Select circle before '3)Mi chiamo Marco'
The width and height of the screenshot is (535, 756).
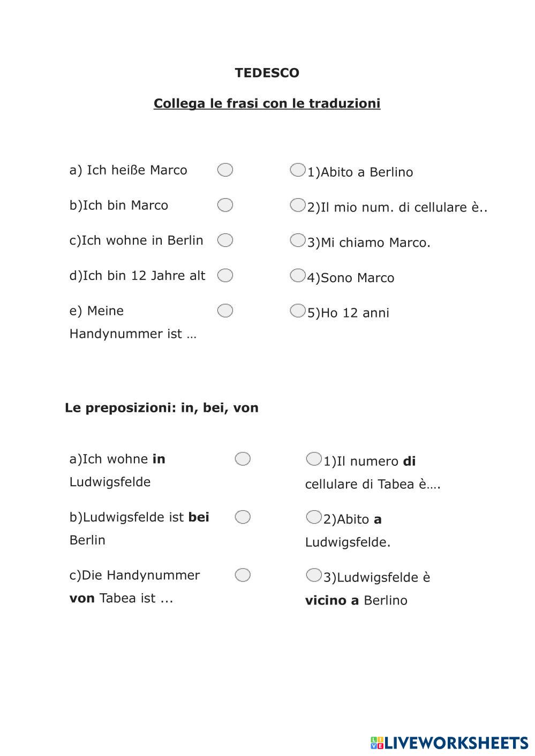297,240
